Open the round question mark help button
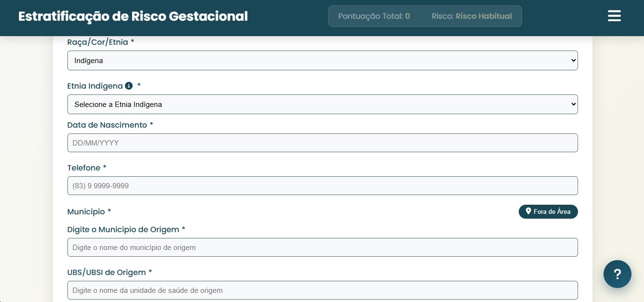This screenshot has height=302, width=644. click(618, 274)
